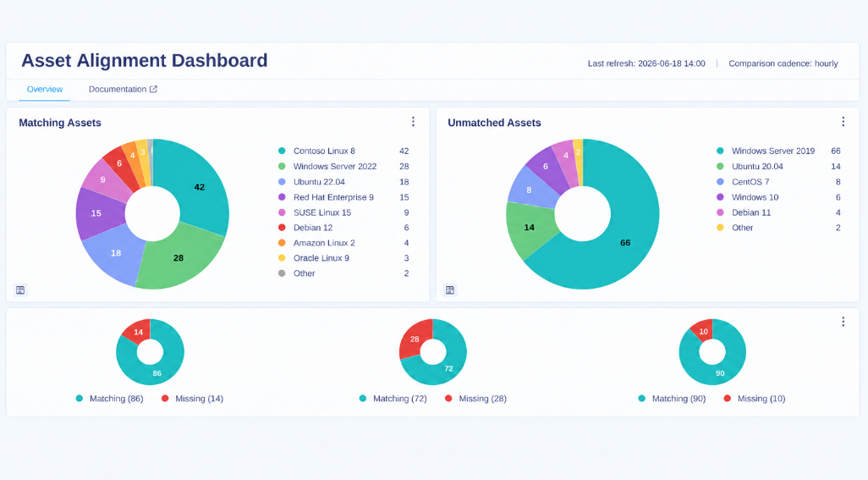Click the yellow 3 slice in Matching Assets

142,152
